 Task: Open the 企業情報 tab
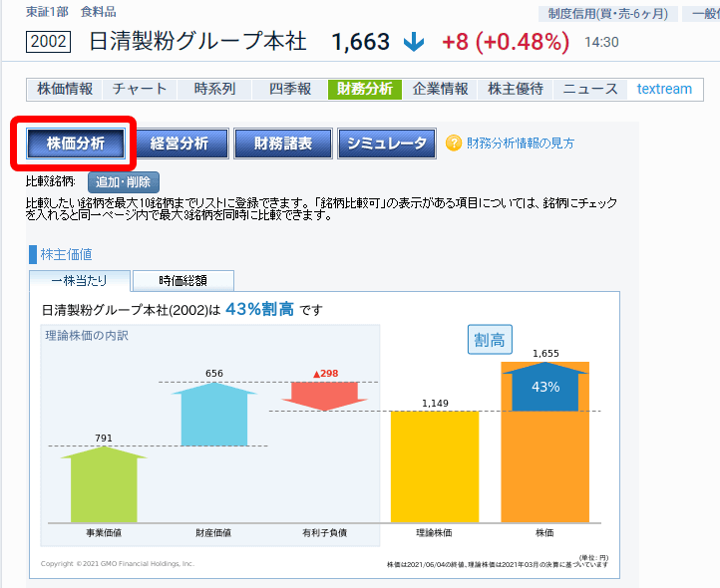tap(440, 89)
